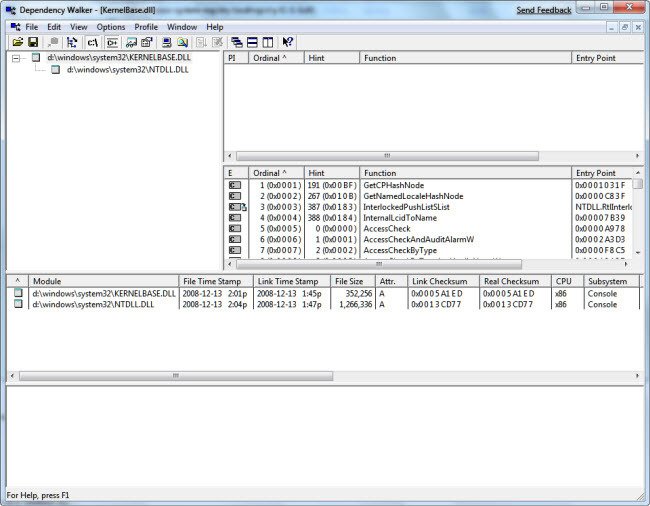
Task: Toggle the Full Paths (c:\) toolbar button
Action: [x=93, y=42]
